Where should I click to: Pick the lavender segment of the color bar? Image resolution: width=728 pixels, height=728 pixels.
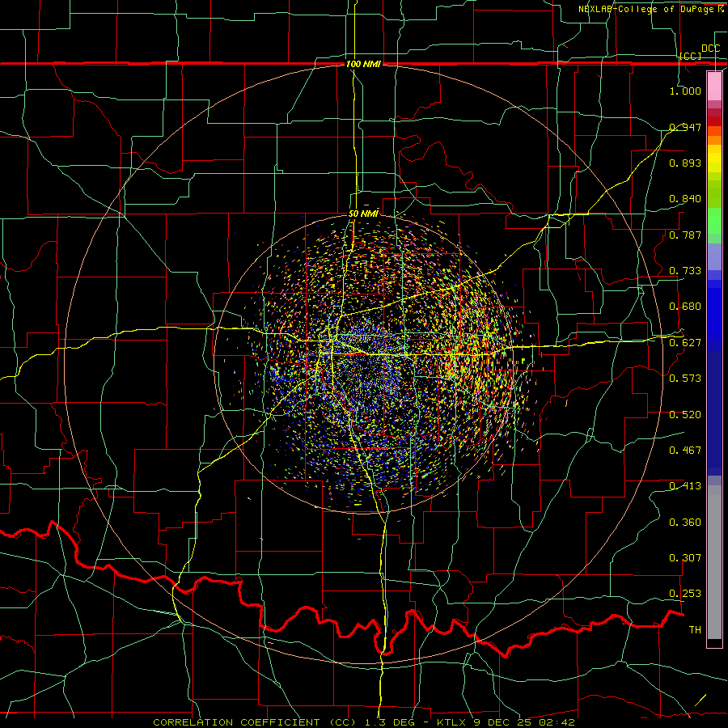click(x=714, y=256)
